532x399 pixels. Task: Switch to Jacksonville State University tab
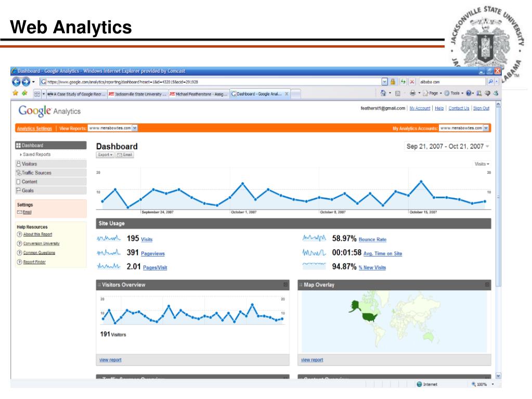click(x=138, y=94)
